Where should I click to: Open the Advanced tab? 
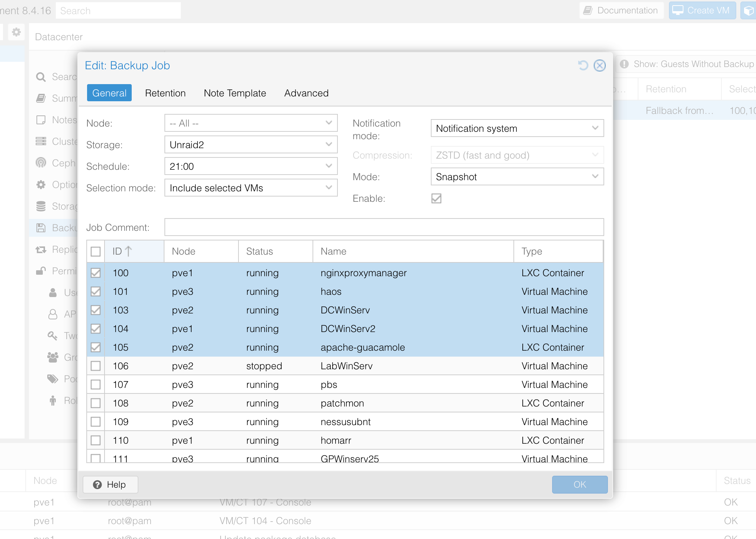(306, 93)
